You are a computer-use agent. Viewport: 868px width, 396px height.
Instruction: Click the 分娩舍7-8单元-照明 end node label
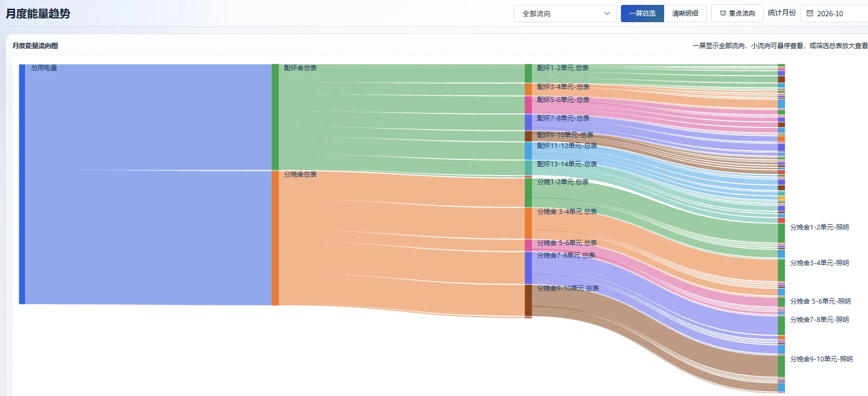pyautogui.click(x=819, y=320)
